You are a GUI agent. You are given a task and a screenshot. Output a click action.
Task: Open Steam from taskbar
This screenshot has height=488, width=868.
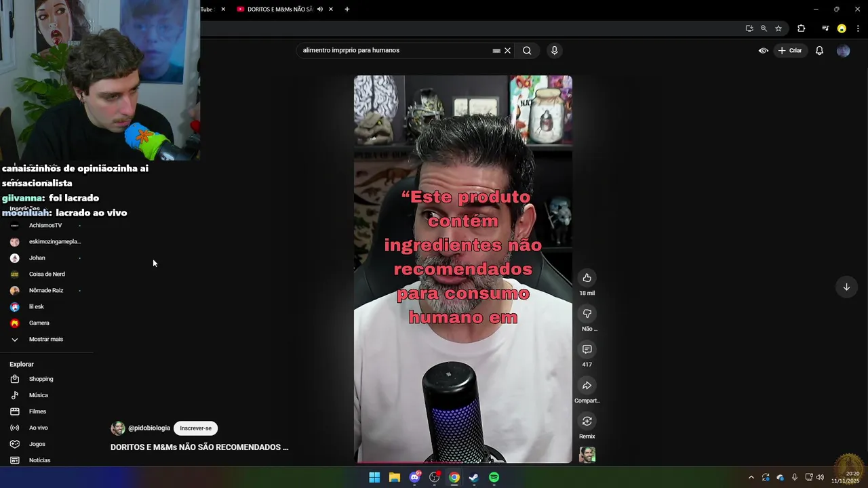474,478
